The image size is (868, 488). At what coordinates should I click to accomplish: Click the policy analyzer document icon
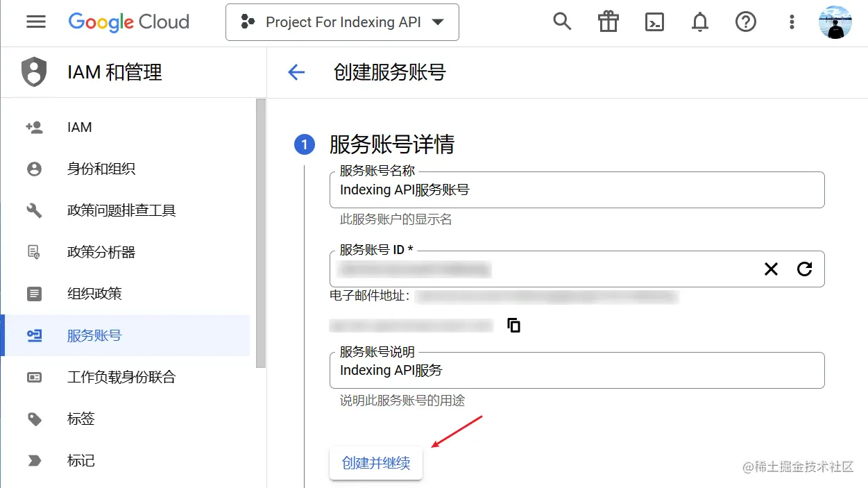click(x=34, y=252)
